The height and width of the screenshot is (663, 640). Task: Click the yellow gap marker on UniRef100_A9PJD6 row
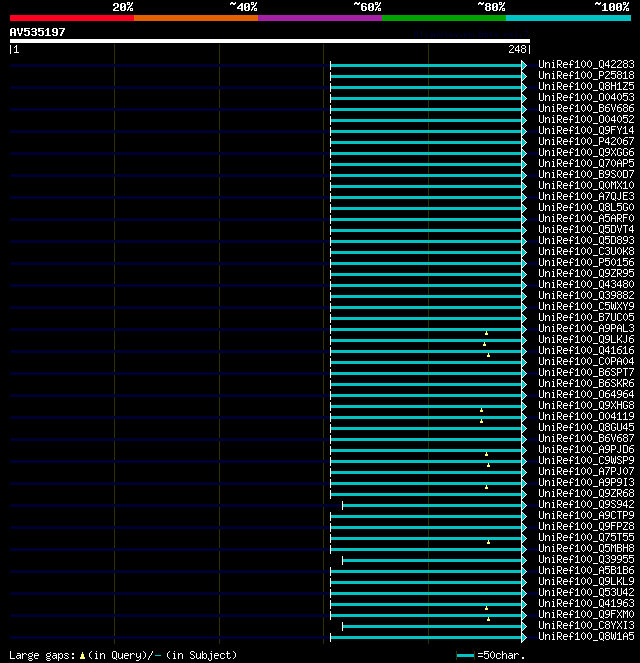[x=487, y=454]
